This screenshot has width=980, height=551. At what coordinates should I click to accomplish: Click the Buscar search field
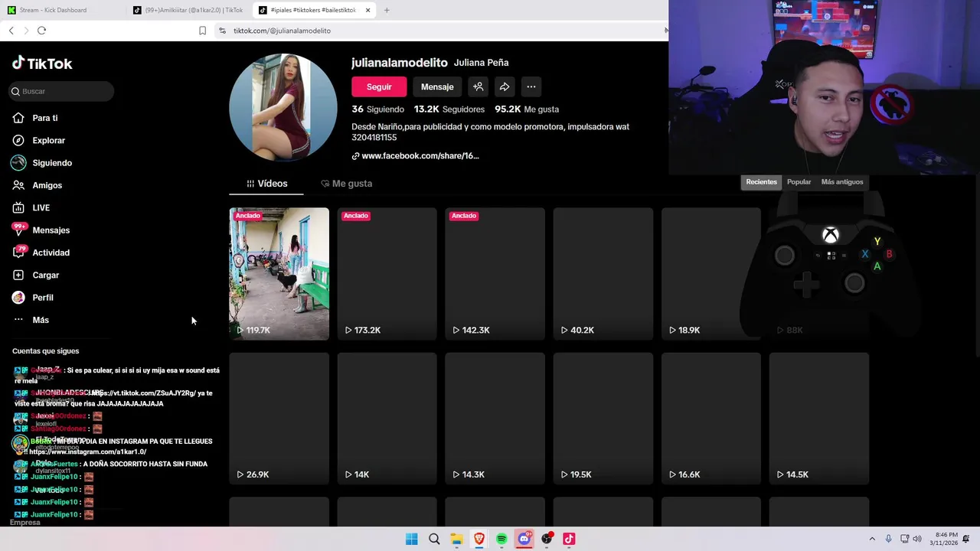[61, 91]
